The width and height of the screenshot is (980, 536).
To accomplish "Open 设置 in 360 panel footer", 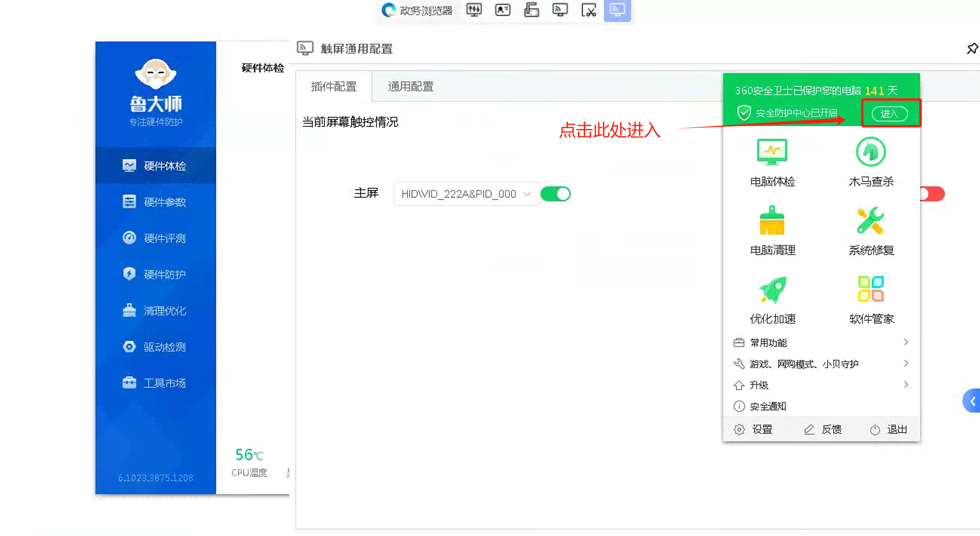I will [753, 429].
